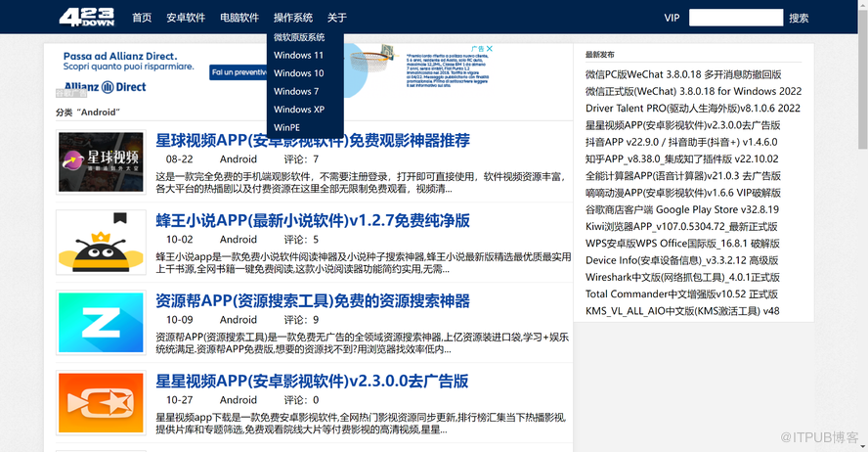Open article 星星视频APP v2.3.0.0去广告版
868x452 pixels.
click(312, 382)
